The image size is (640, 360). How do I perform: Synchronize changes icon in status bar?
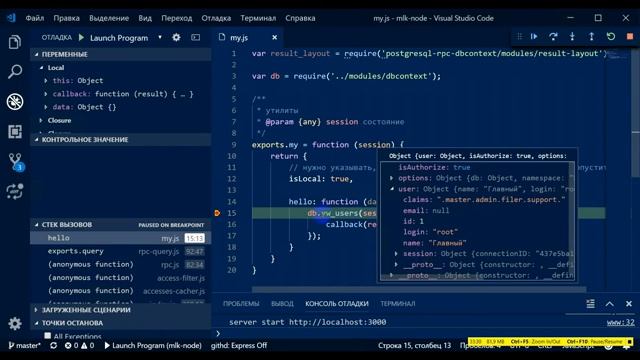[53, 345]
